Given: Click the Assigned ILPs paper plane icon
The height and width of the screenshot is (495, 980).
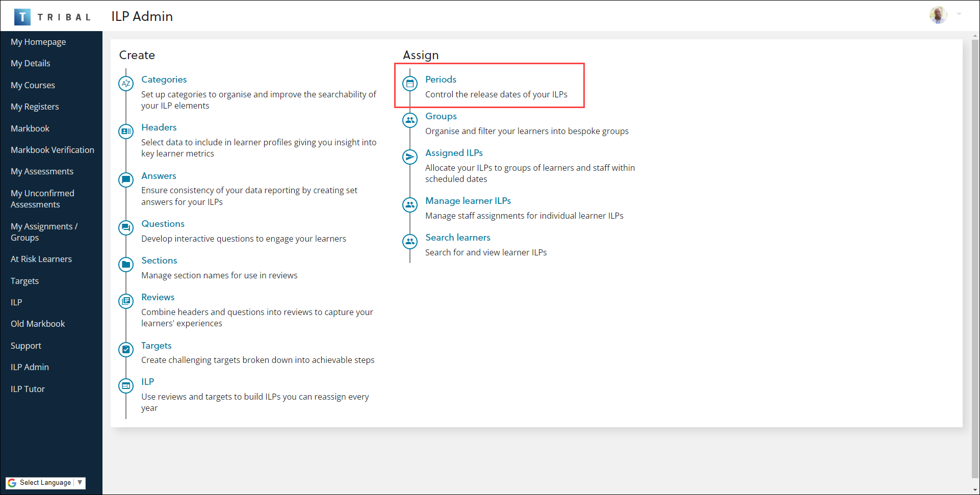Looking at the screenshot, I should click(410, 157).
